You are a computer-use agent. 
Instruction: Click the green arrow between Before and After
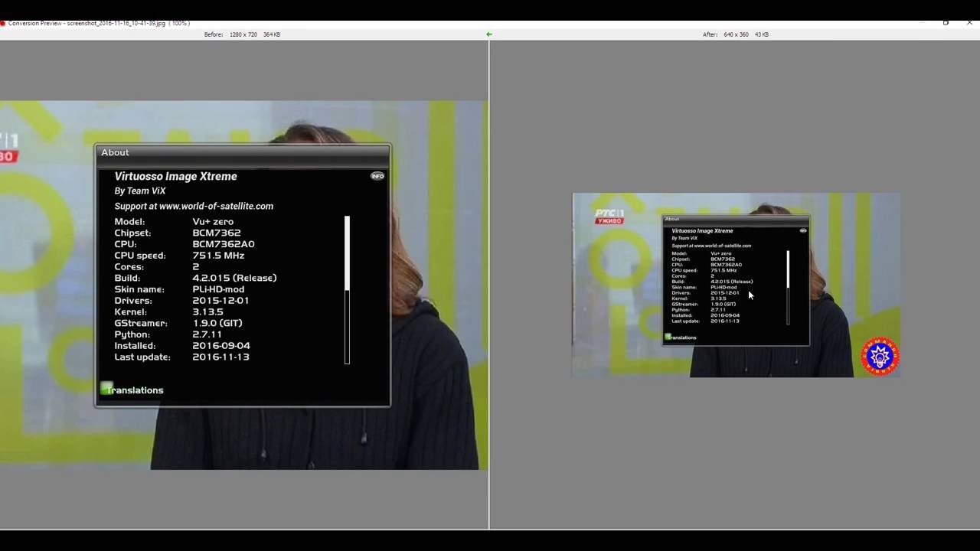pos(489,34)
